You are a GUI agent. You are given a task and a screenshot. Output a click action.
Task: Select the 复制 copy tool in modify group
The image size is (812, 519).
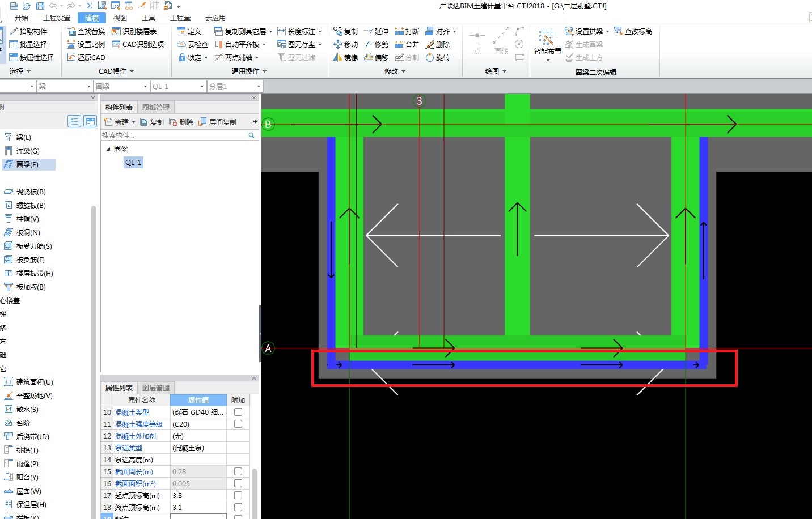[346, 31]
